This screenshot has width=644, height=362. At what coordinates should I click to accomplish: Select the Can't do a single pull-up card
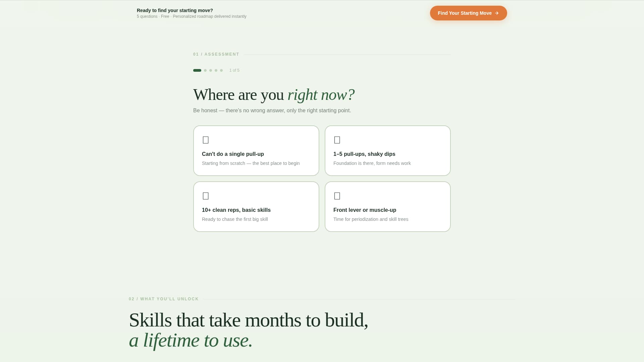tap(256, 150)
